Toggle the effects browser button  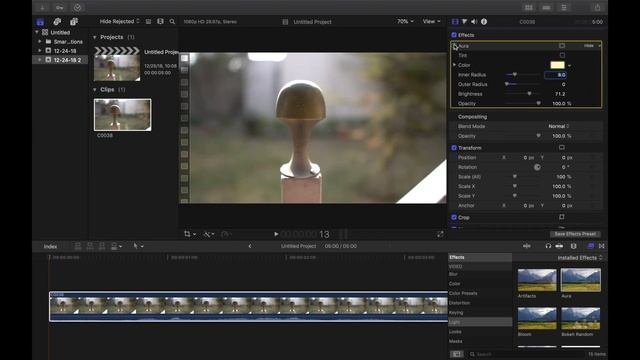point(591,246)
